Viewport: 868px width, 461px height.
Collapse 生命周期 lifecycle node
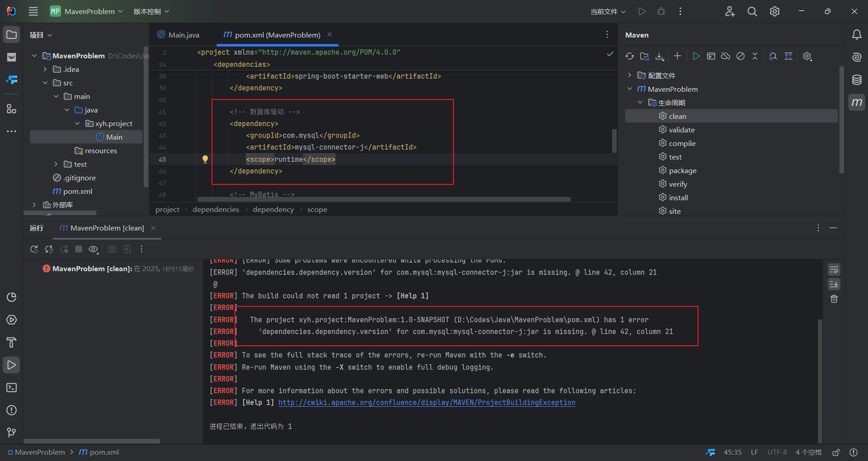(640, 103)
